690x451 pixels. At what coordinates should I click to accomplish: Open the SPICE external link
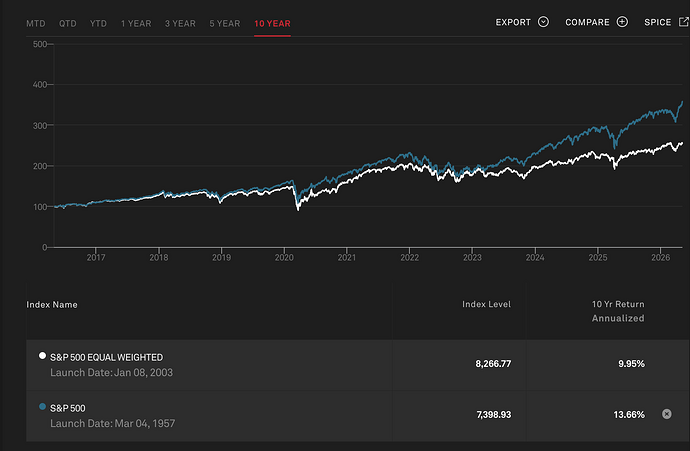(666, 22)
